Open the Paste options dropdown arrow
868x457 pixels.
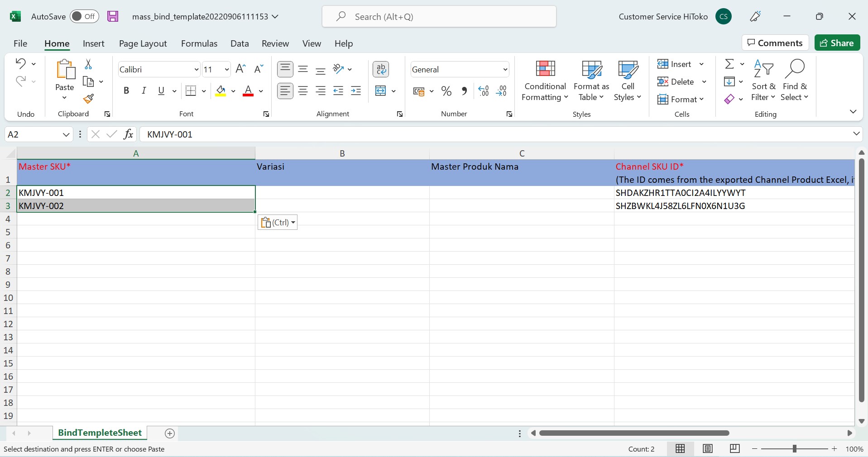(64, 98)
